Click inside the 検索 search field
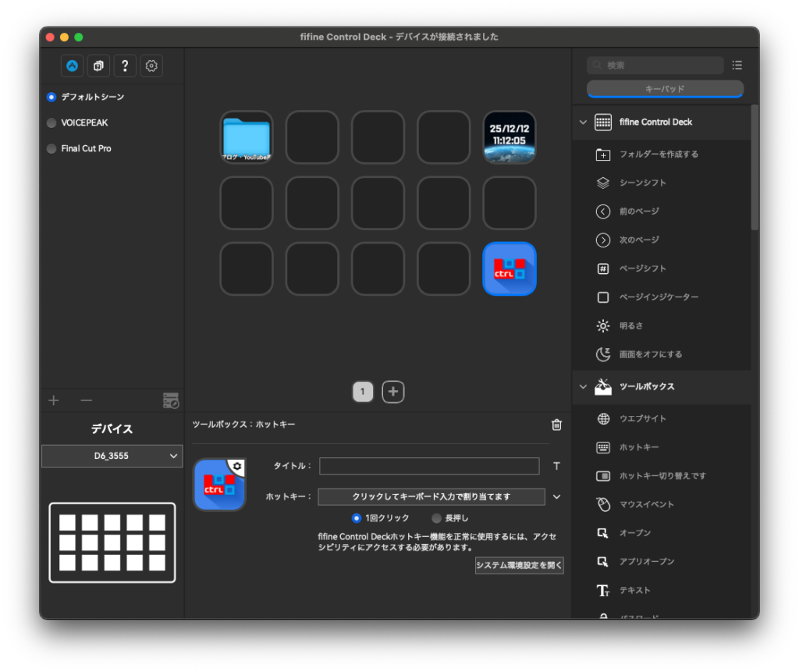This screenshot has height=672, width=799. coord(655,65)
